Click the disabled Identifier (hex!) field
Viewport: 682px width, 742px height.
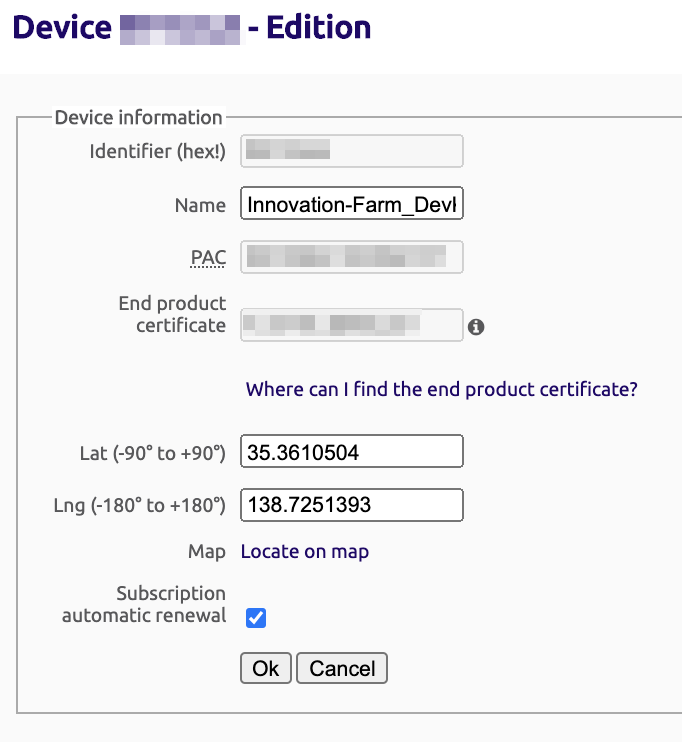coord(352,151)
